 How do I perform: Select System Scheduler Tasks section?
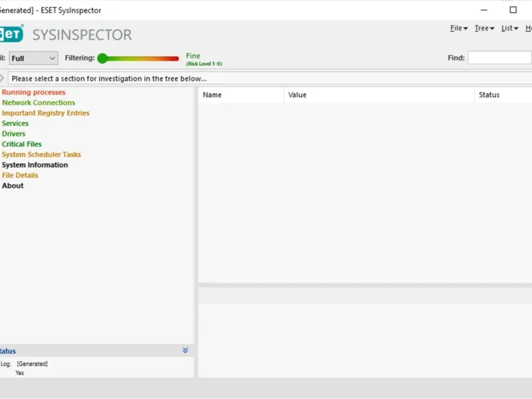click(41, 154)
